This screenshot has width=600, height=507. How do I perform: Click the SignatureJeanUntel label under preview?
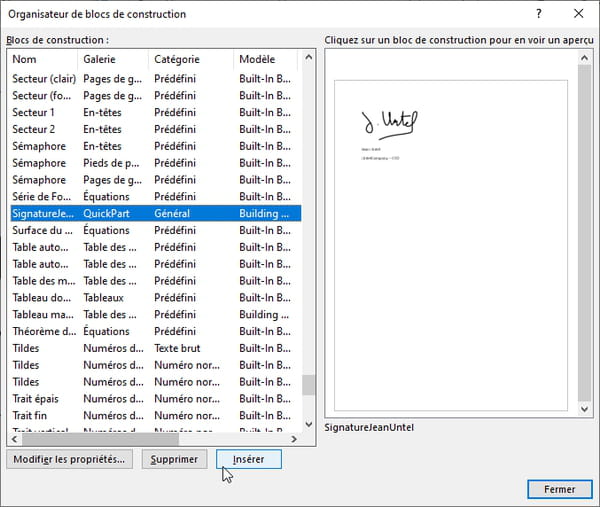tap(369, 427)
